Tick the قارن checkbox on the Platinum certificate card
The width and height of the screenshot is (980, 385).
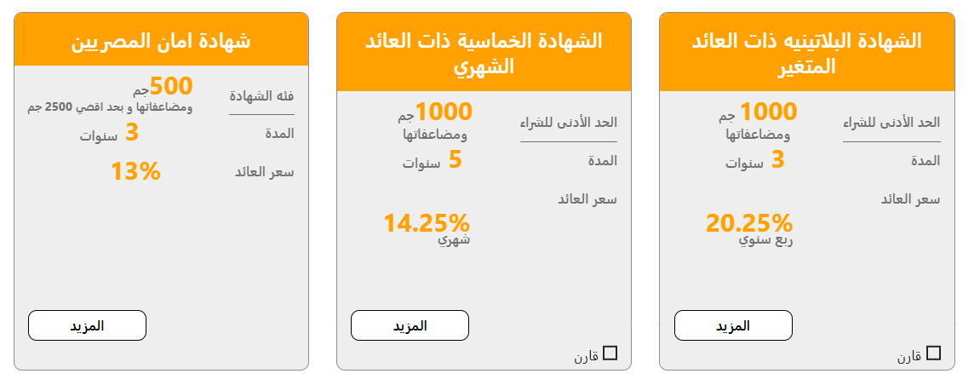pyautogui.click(x=933, y=353)
